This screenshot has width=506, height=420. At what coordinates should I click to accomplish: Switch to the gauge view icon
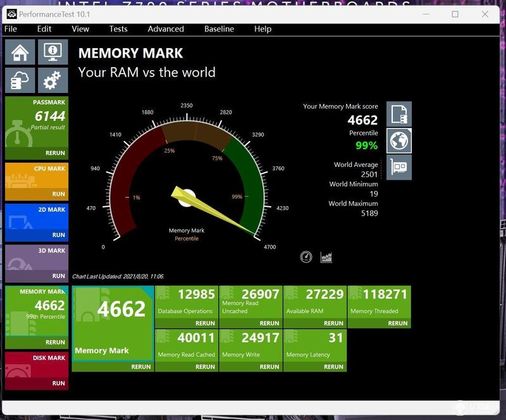[306, 257]
